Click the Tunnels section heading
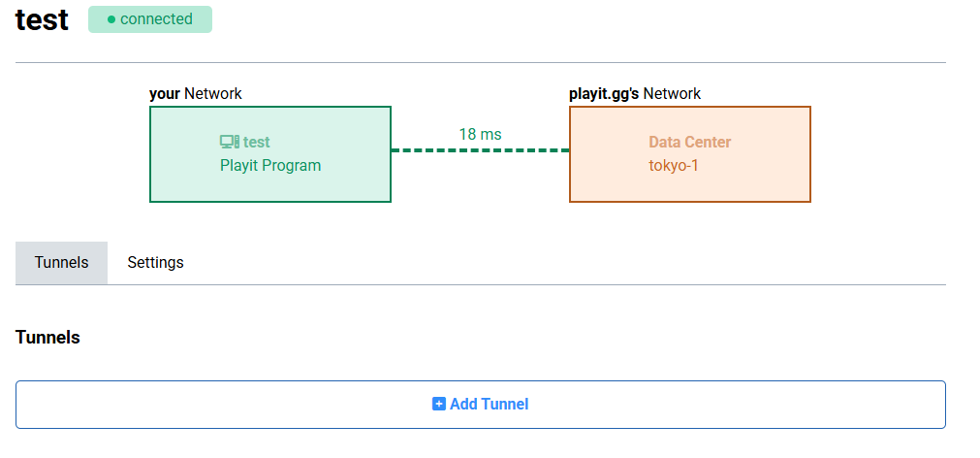The height and width of the screenshot is (458, 980). [47, 338]
